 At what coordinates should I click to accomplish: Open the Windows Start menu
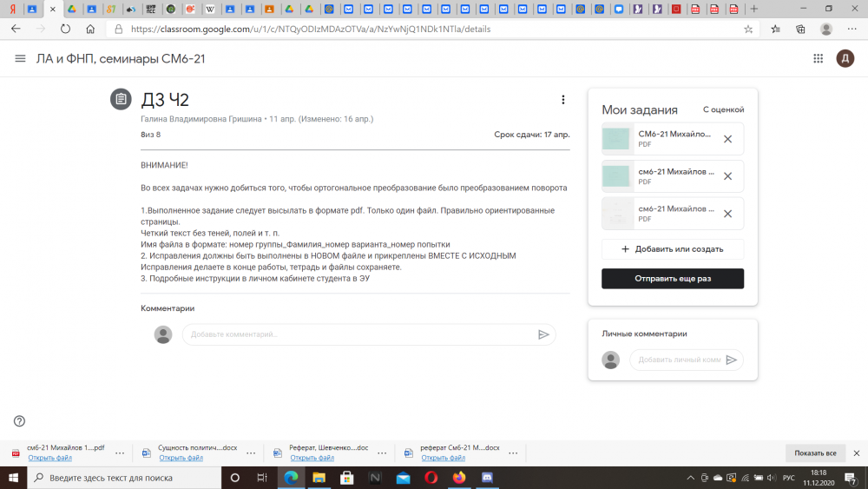click(13, 478)
